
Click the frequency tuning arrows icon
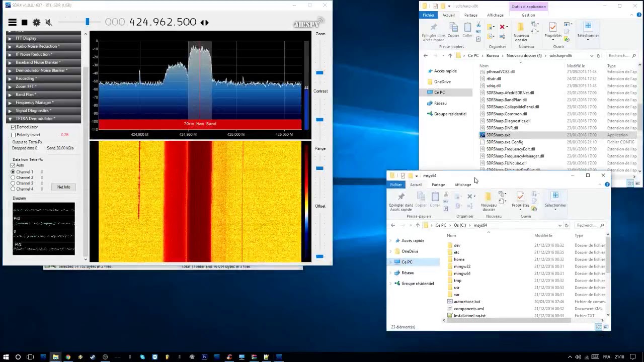(204, 22)
